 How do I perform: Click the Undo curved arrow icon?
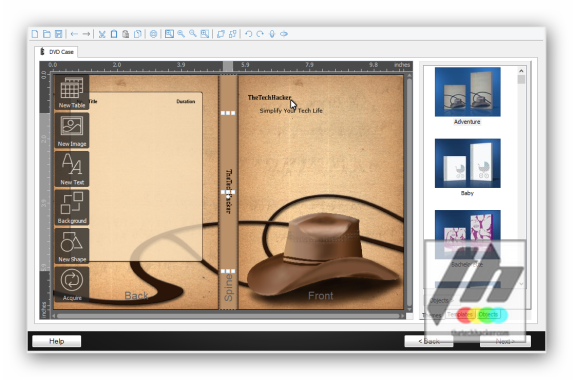click(248, 34)
